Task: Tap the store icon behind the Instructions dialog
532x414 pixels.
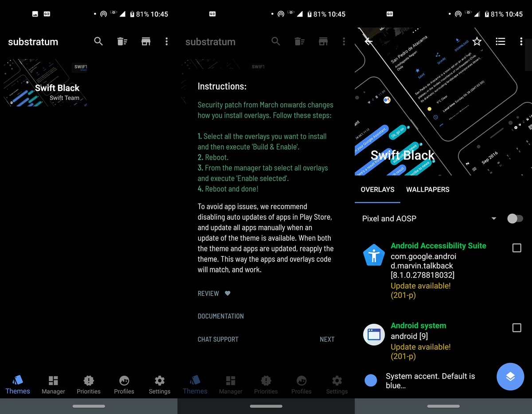Action: click(x=323, y=41)
